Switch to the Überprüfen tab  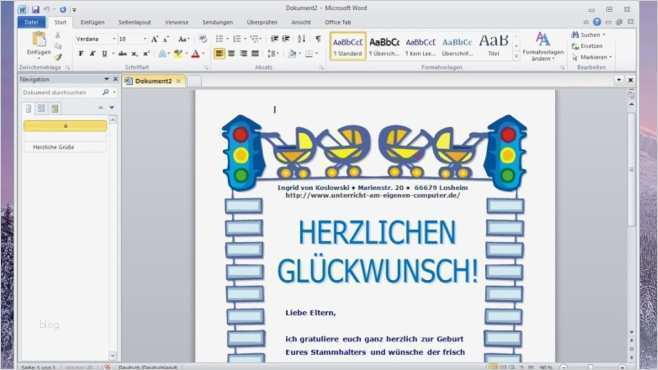tap(262, 22)
